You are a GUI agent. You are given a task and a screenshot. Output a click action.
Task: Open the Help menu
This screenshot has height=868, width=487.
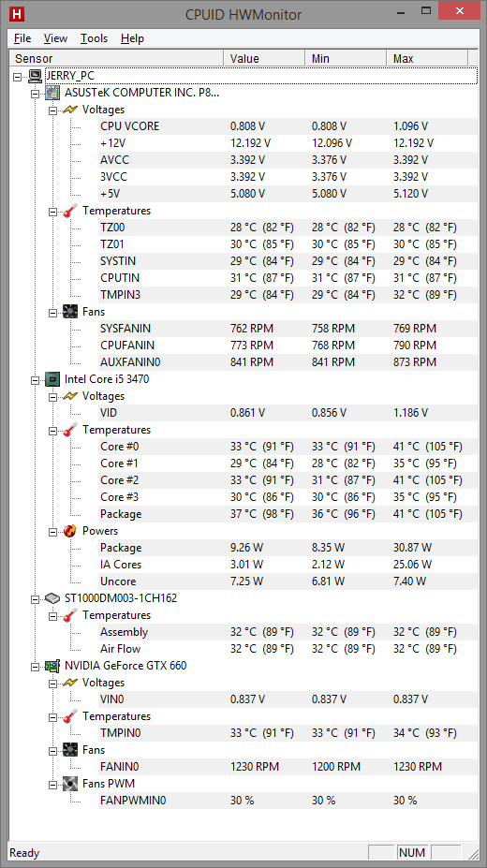(x=132, y=38)
